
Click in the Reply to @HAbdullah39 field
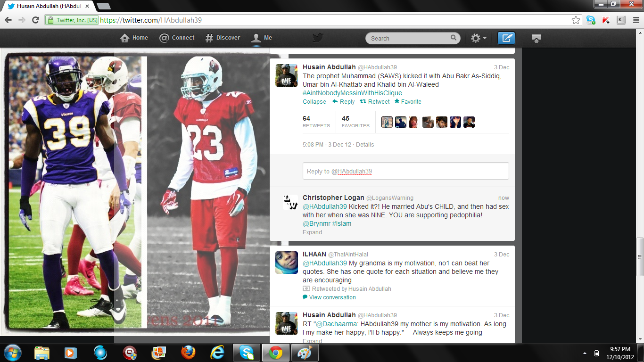pyautogui.click(x=405, y=171)
